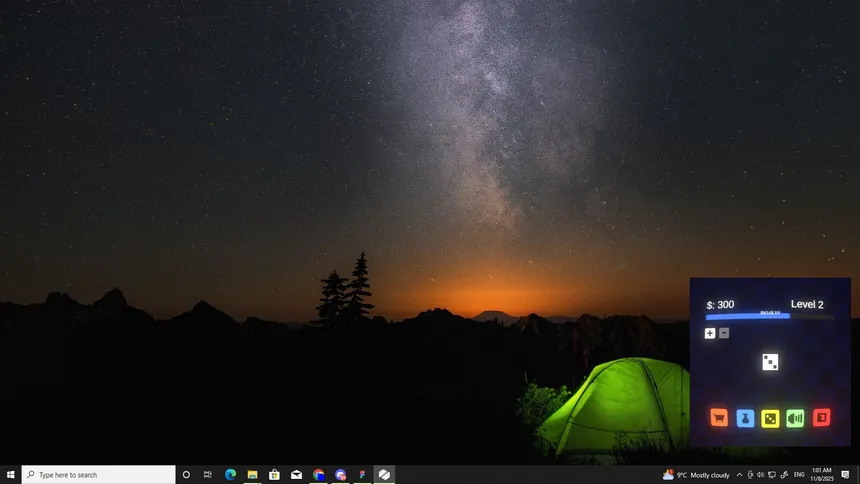Open Figma from the taskbar
This screenshot has height=484, width=860.
tap(362, 475)
